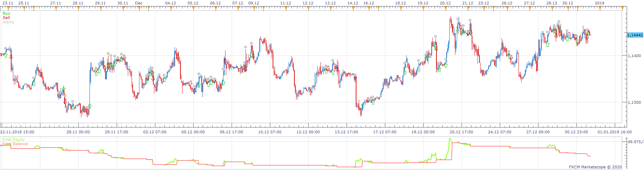This screenshot has width=644, height=170.
Task: Click the 06.12 17:00 time label
Action: 231,132
